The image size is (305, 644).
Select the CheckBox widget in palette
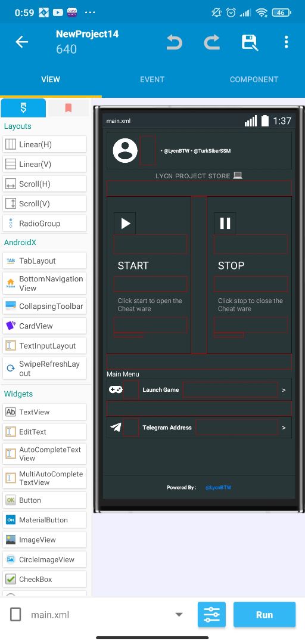(x=44, y=579)
